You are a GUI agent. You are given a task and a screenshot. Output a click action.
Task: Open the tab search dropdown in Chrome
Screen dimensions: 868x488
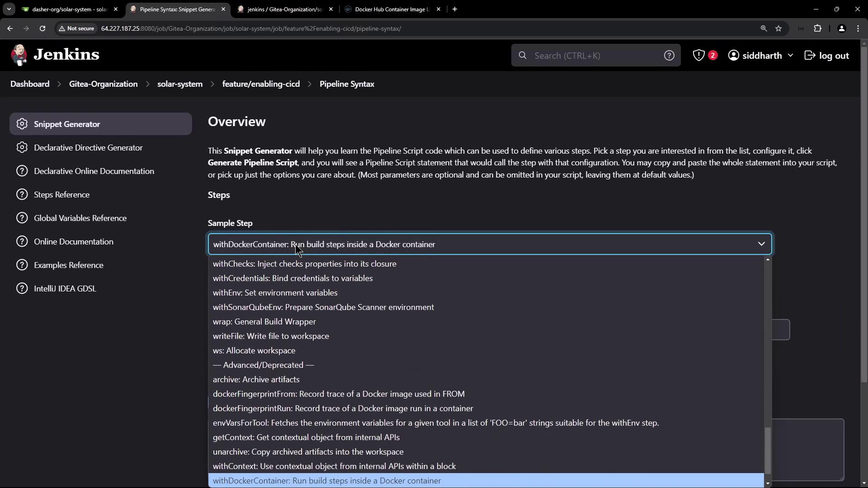(x=9, y=9)
